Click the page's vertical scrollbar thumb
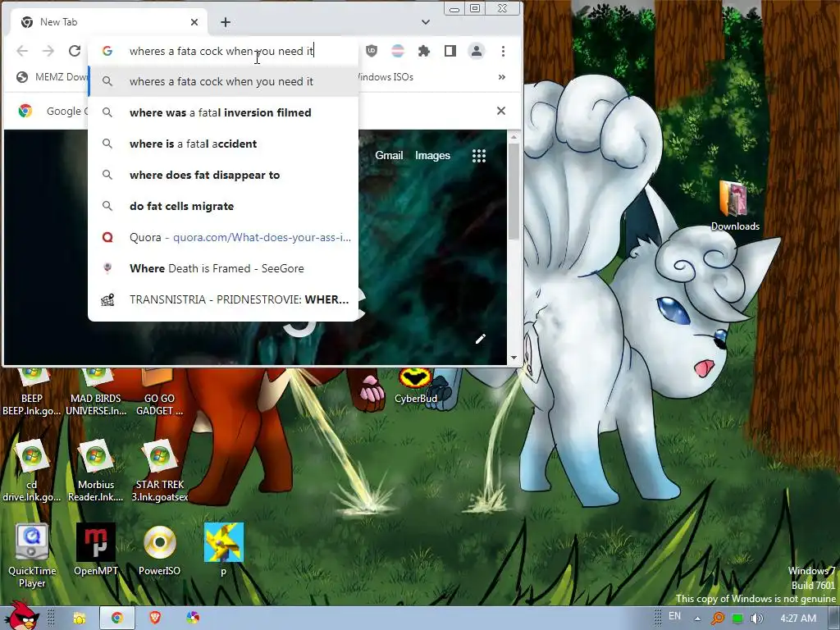 (x=514, y=191)
